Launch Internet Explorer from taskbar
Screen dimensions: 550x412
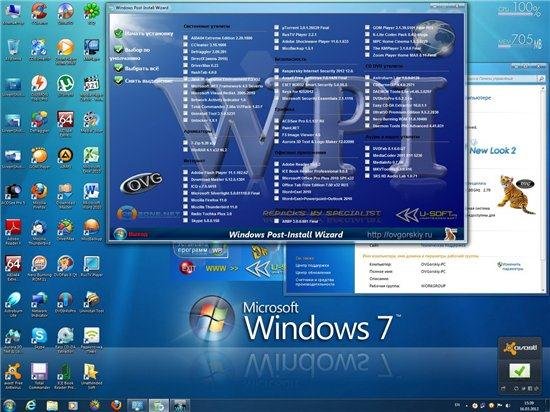[31, 405]
